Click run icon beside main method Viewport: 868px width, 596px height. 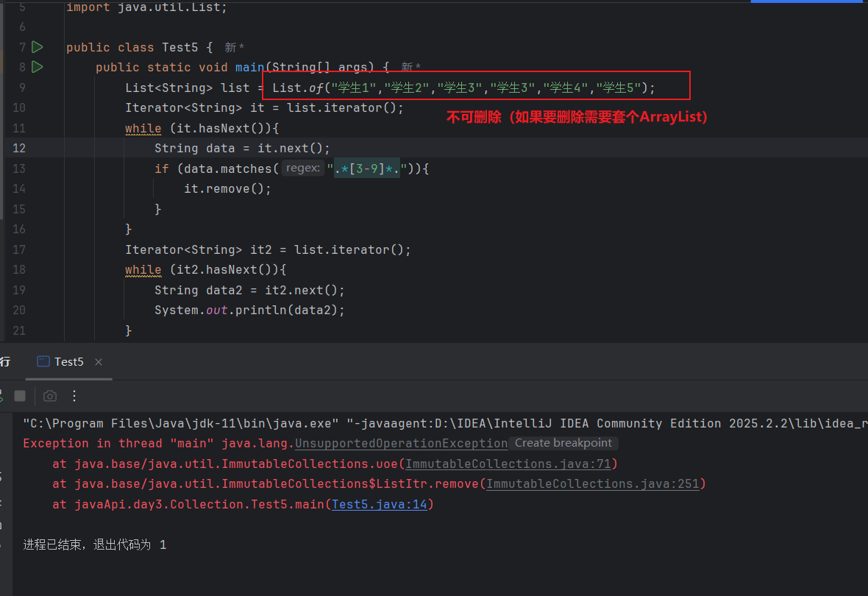tap(38, 67)
